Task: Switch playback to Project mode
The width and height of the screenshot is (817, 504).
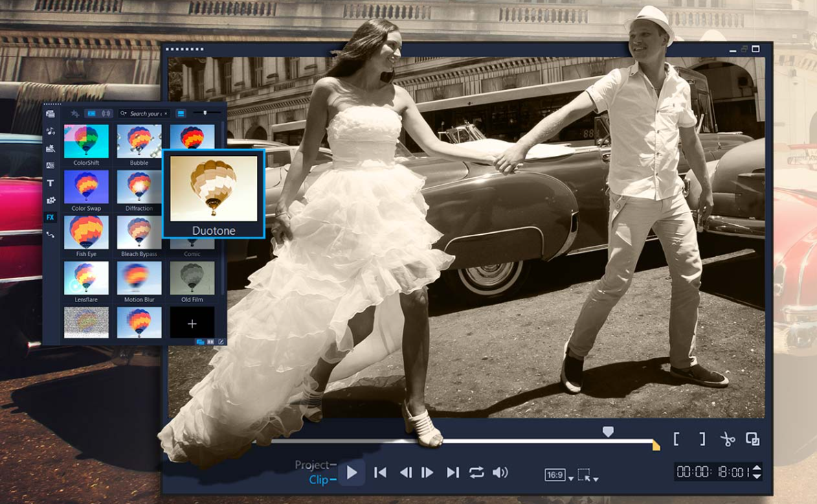Action: (x=313, y=465)
